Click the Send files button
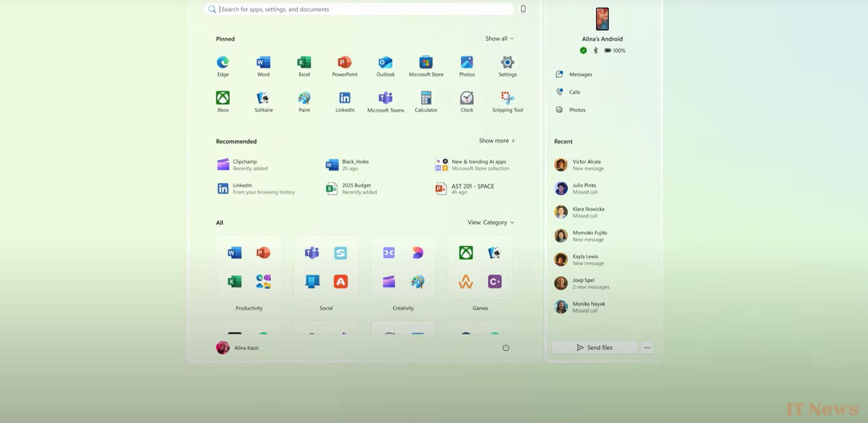Image resolution: width=868 pixels, height=423 pixels. point(594,347)
